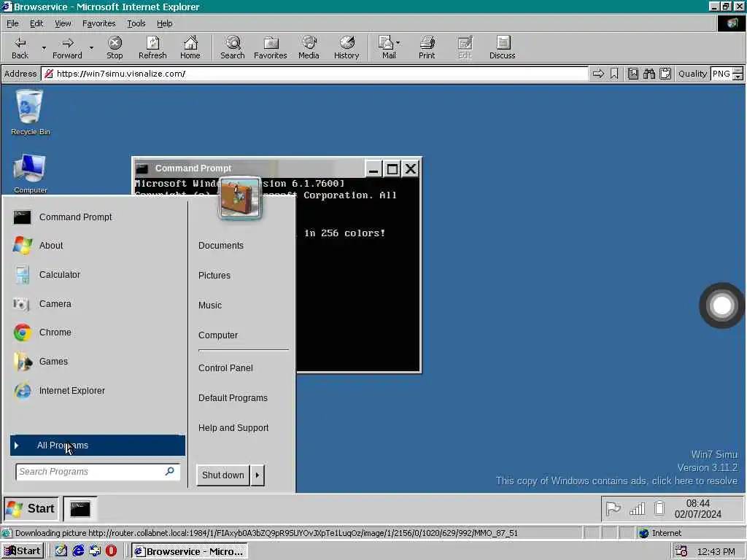
Task: Stop loading with the Stop icon
Action: tap(115, 47)
